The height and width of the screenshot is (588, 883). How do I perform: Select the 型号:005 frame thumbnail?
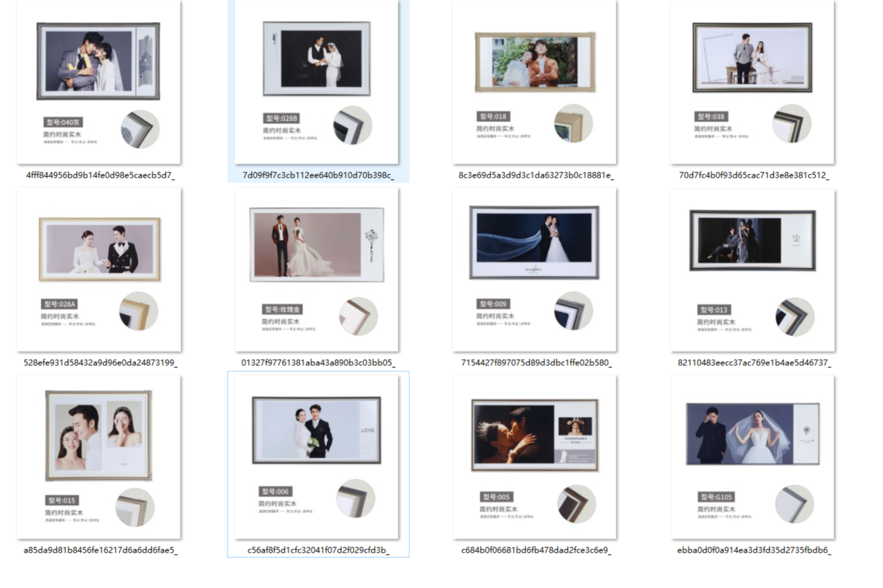pos(534,458)
